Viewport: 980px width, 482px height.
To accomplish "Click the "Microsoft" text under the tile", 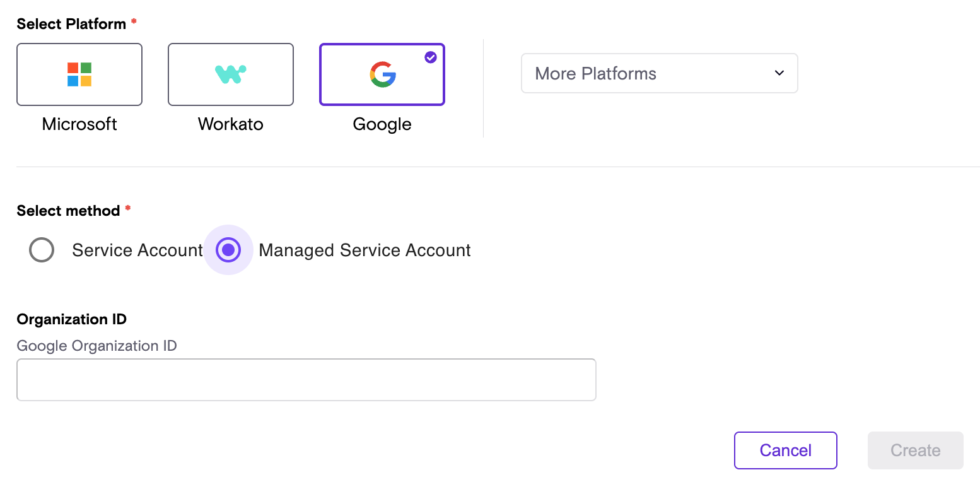I will [x=79, y=124].
